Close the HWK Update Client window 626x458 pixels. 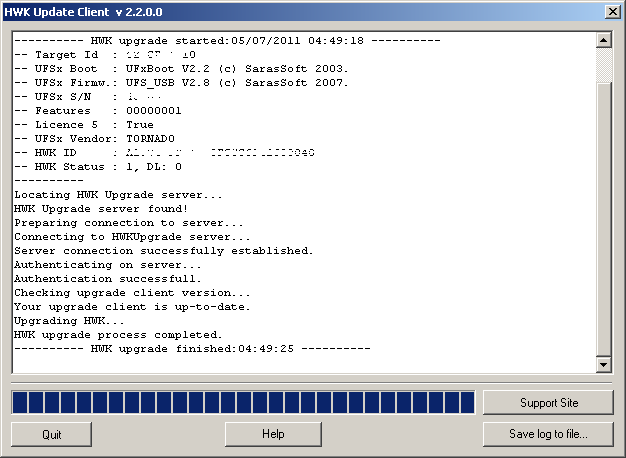click(612, 12)
